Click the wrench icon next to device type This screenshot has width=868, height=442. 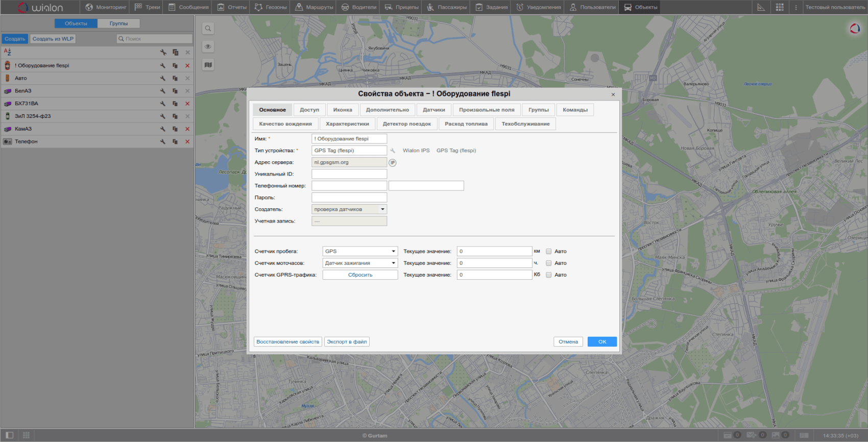point(393,151)
